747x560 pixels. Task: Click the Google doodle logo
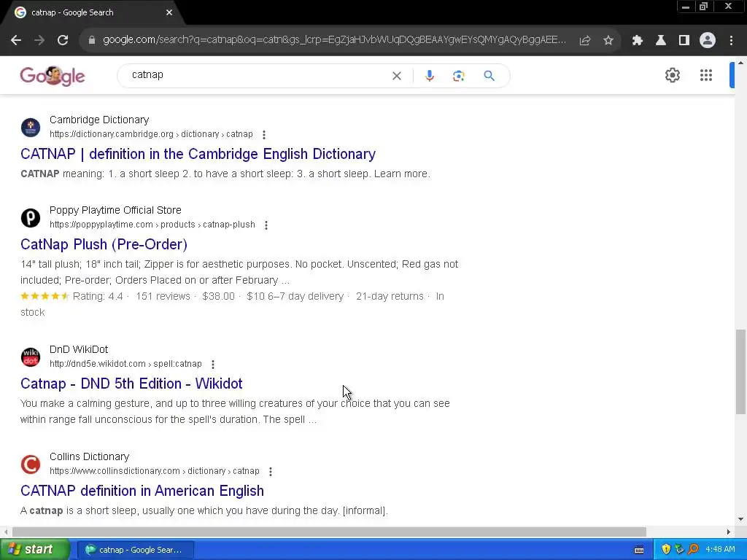(x=53, y=76)
